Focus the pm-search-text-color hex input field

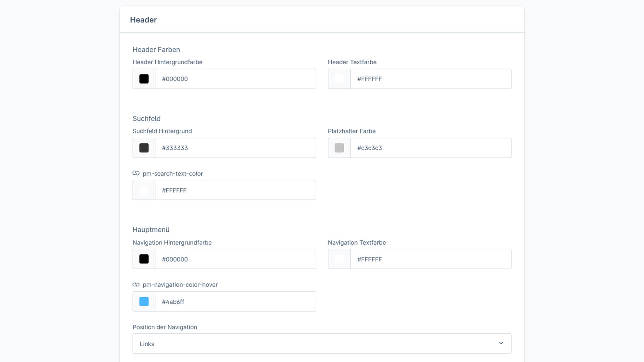click(235, 190)
